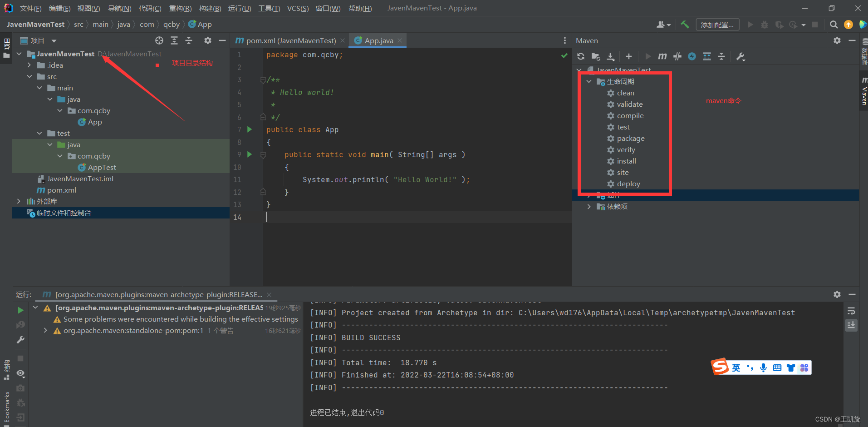Open Maven panel gear options
868x427 pixels.
tap(837, 40)
